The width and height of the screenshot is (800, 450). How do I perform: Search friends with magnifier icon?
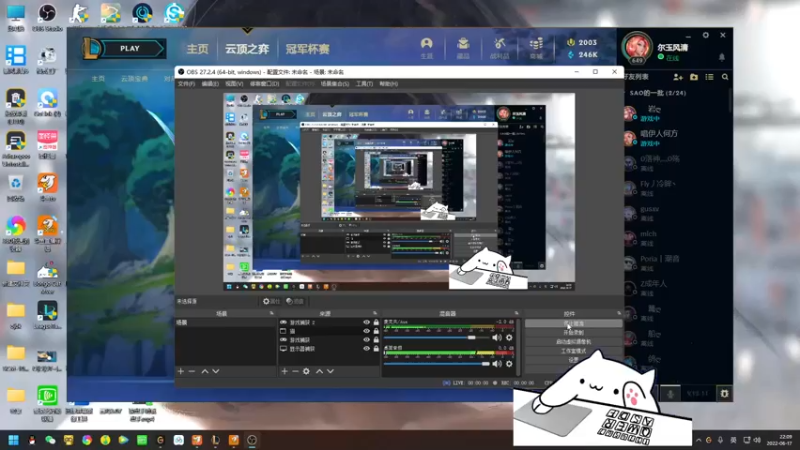(725, 77)
